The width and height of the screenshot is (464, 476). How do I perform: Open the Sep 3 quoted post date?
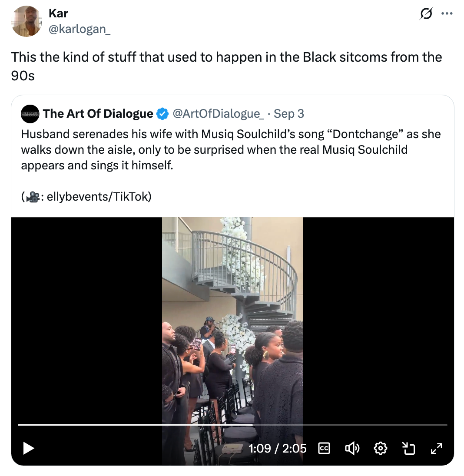click(x=289, y=114)
